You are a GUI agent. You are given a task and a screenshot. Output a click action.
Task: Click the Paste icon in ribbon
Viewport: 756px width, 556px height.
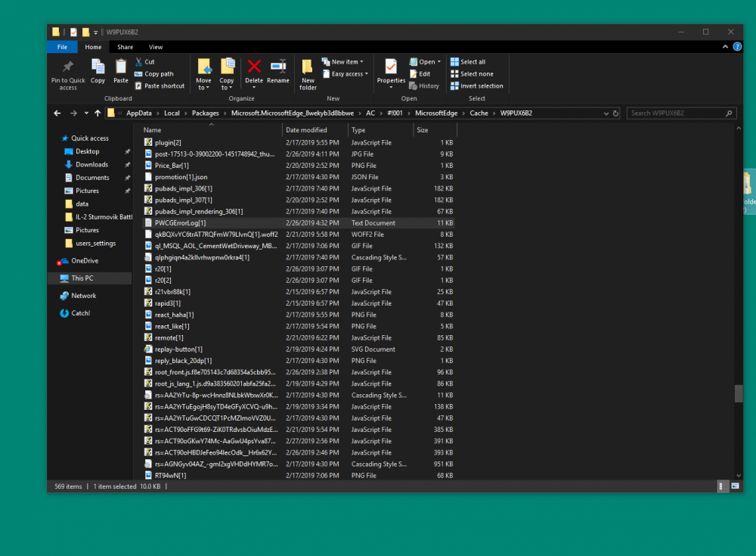[121, 67]
